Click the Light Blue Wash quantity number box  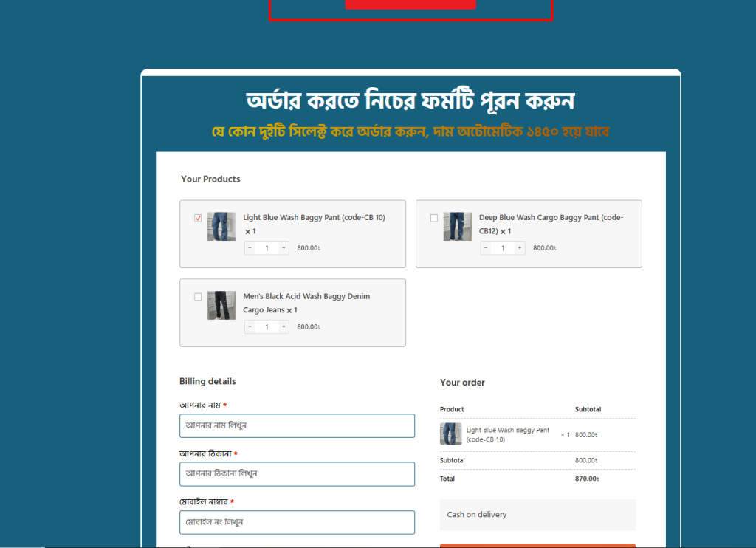267,248
